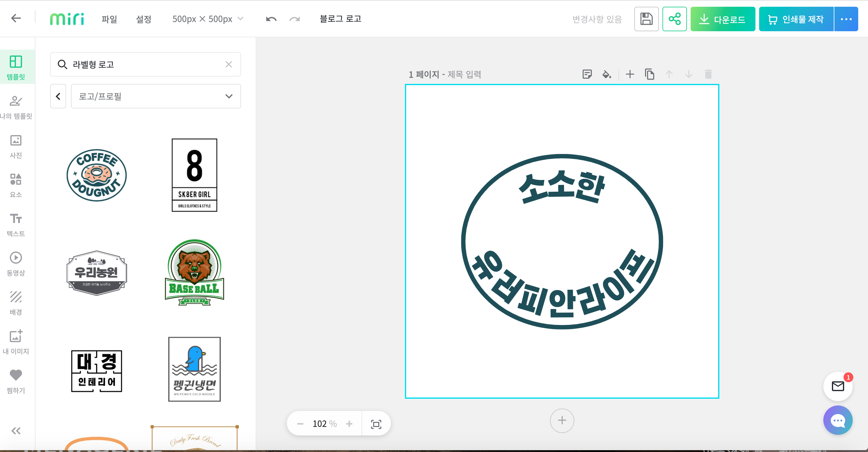Open the 텍스트 text panel
This screenshot has height=452, width=868.
click(16, 224)
